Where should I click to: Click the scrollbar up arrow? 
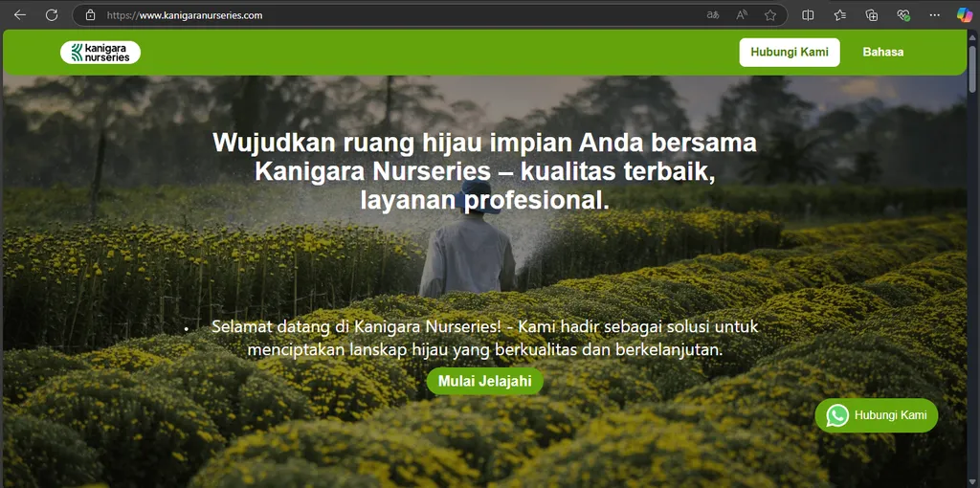click(972, 36)
